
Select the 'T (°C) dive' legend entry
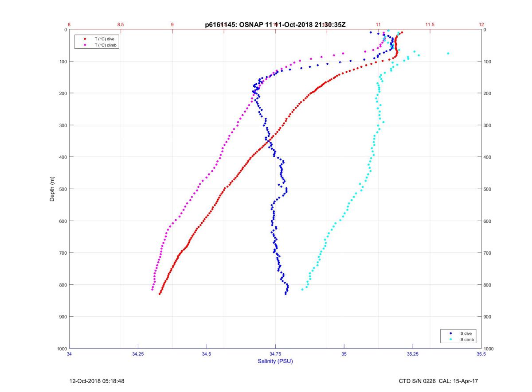tap(105, 39)
